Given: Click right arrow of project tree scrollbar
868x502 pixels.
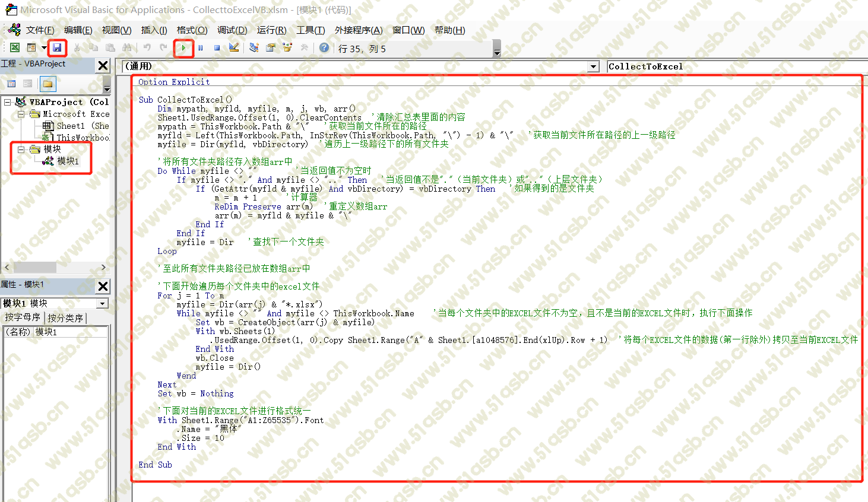Looking at the screenshot, I should tap(103, 268).
